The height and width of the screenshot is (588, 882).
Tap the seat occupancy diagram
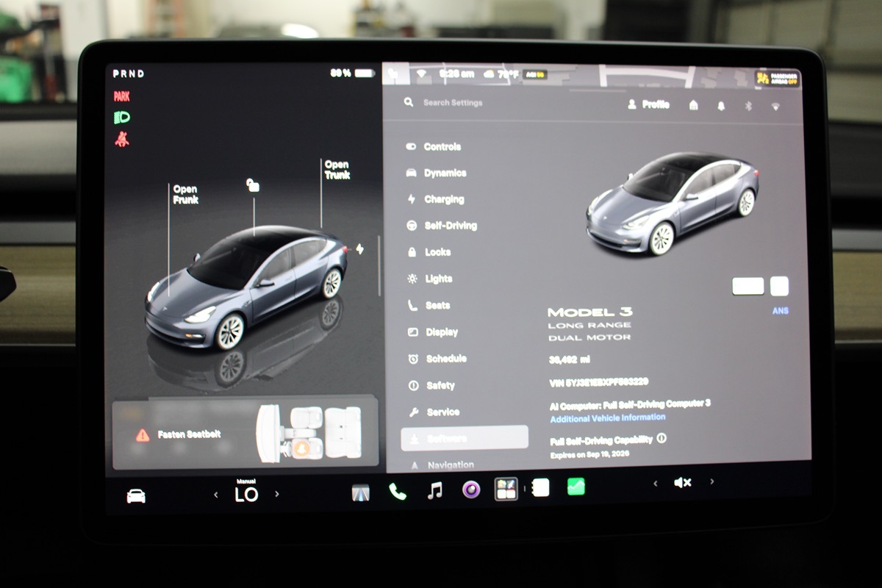(311, 433)
